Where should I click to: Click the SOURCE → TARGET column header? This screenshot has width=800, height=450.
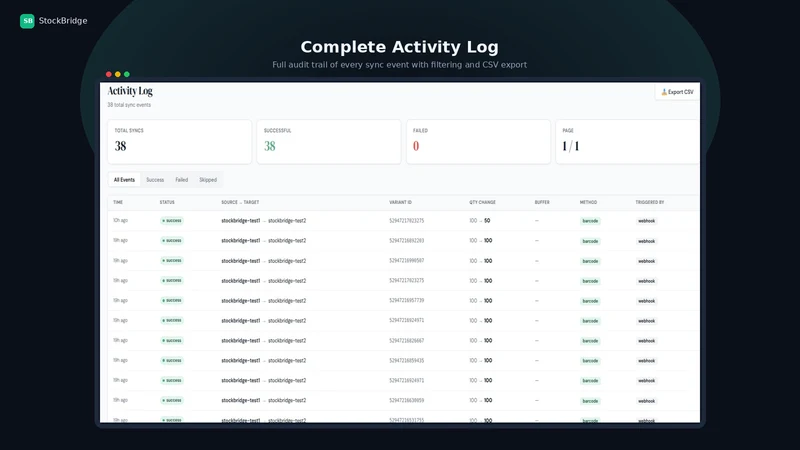[x=240, y=203]
